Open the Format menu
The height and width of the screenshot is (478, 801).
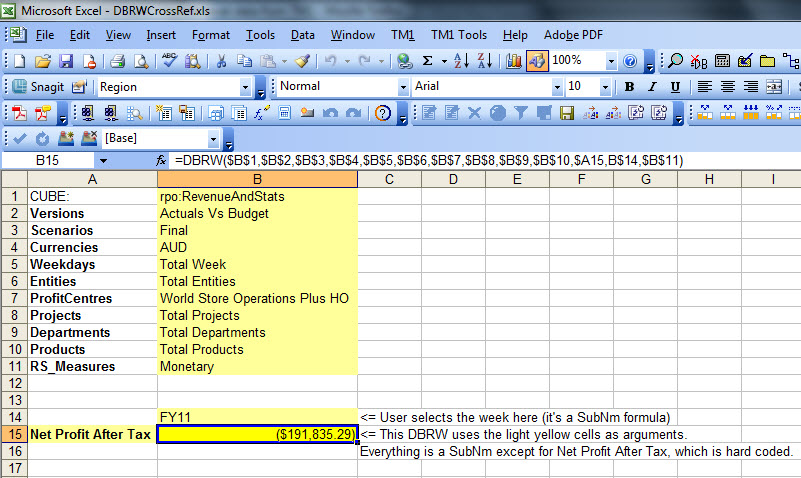click(x=210, y=35)
